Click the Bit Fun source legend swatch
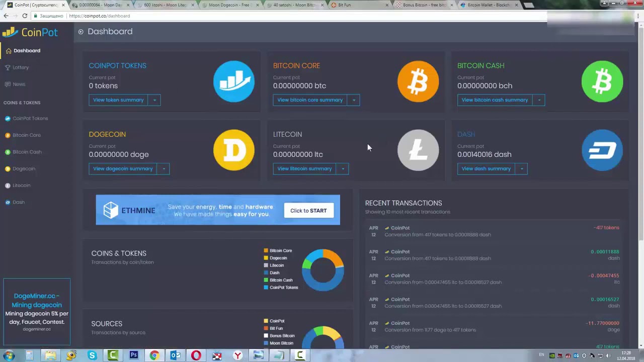The height and width of the screenshot is (362, 644). (266, 328)
